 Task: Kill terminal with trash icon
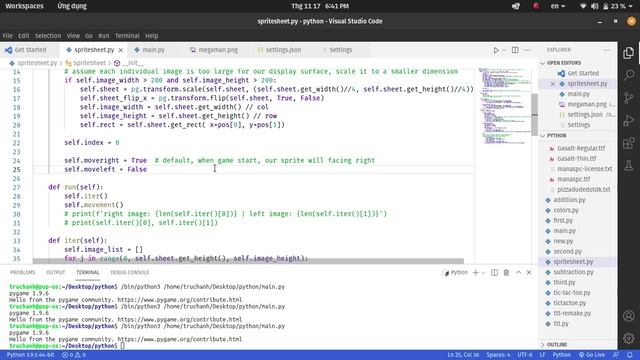click(x=506, y=272)
